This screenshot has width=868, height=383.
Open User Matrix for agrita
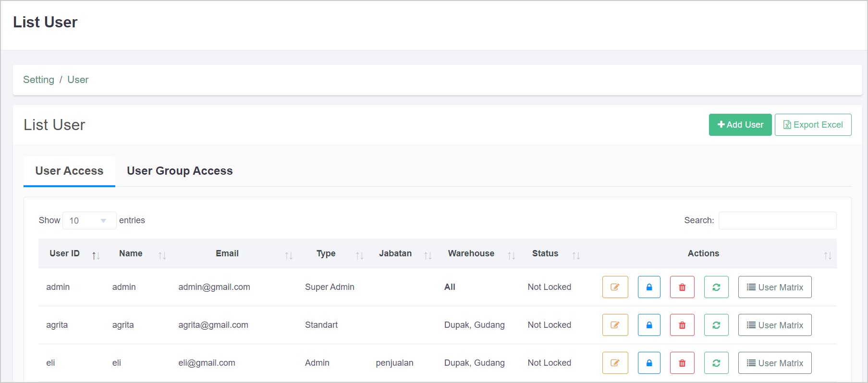tap(774, 325)
